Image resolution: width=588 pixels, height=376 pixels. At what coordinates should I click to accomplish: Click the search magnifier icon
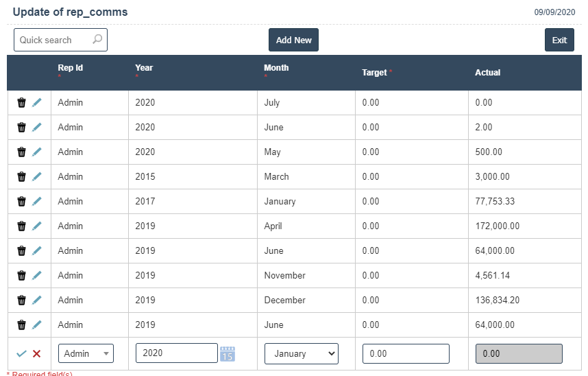pos(97,40)
